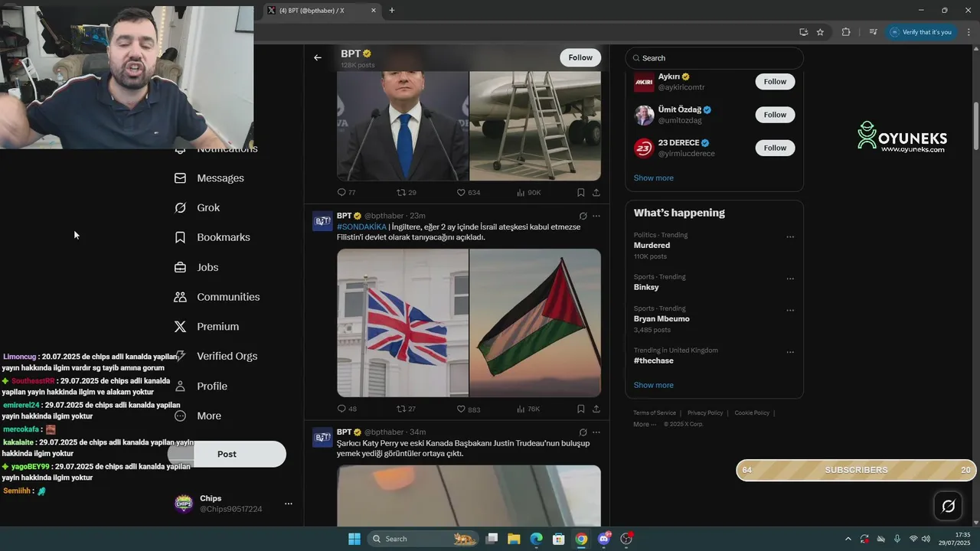
Task: Click the Post button
Action: coord(227,454)
